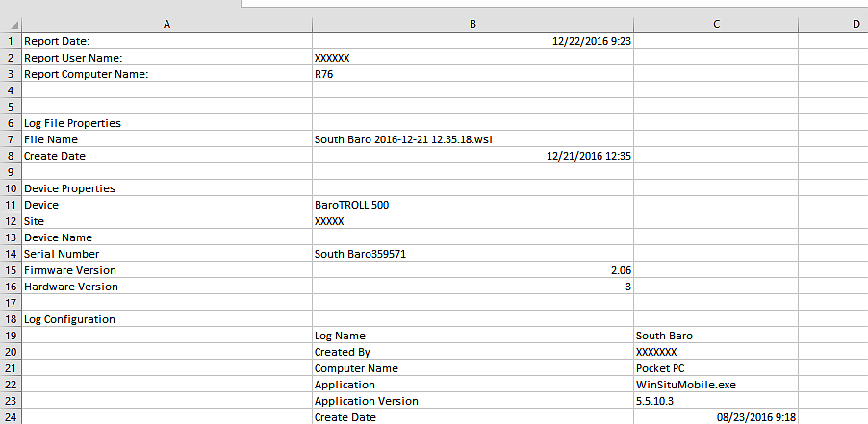The height and width of the screenshot is (424, 868).
Task: Select column B header
Action: click(472, 24)
